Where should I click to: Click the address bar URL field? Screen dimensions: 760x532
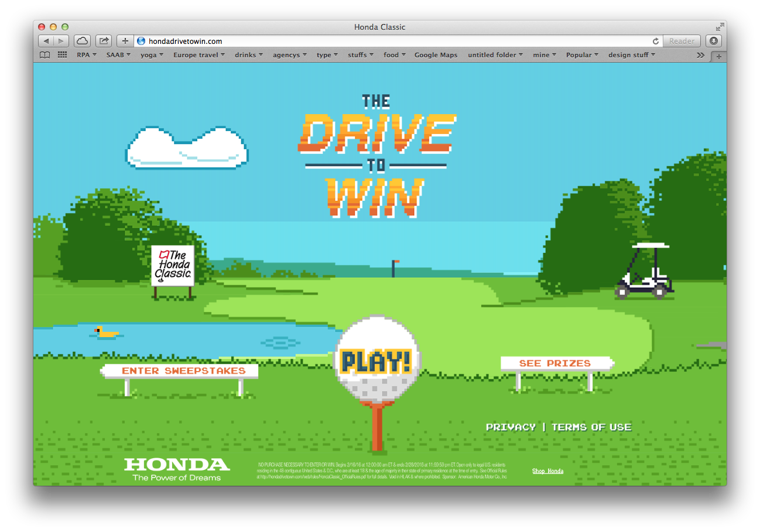pyautogui.click(x=398, y=42)
